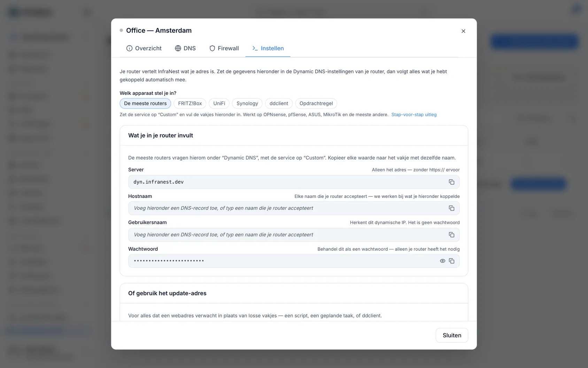Choose the ddclient option

[x=279, y=103]
